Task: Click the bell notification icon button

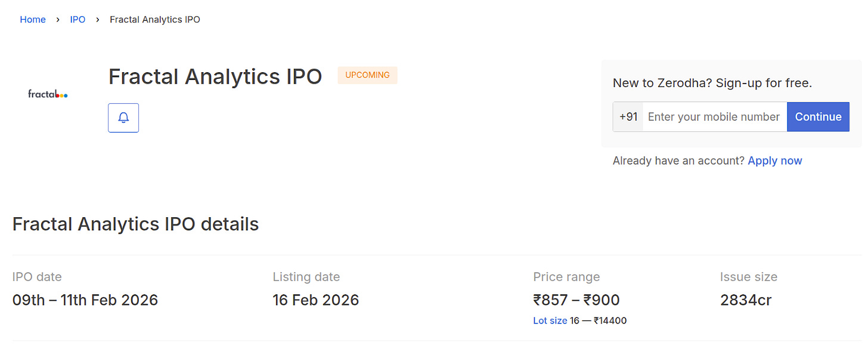Action: pos(123,118)
